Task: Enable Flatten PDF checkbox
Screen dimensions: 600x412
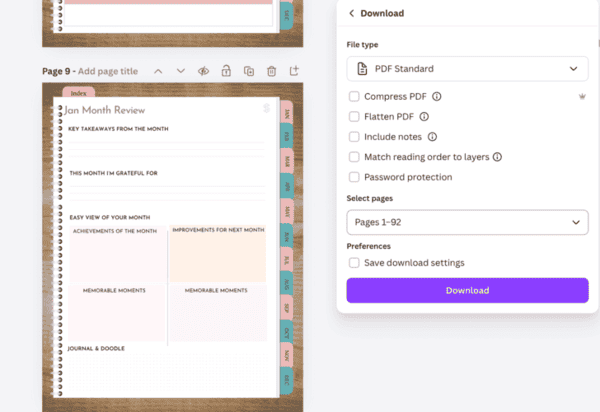Action: pos(354,117)
